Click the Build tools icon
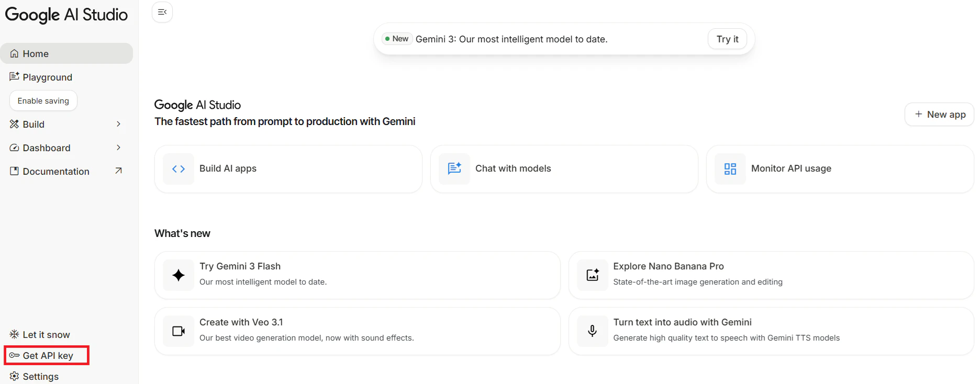 coord(14,124)
